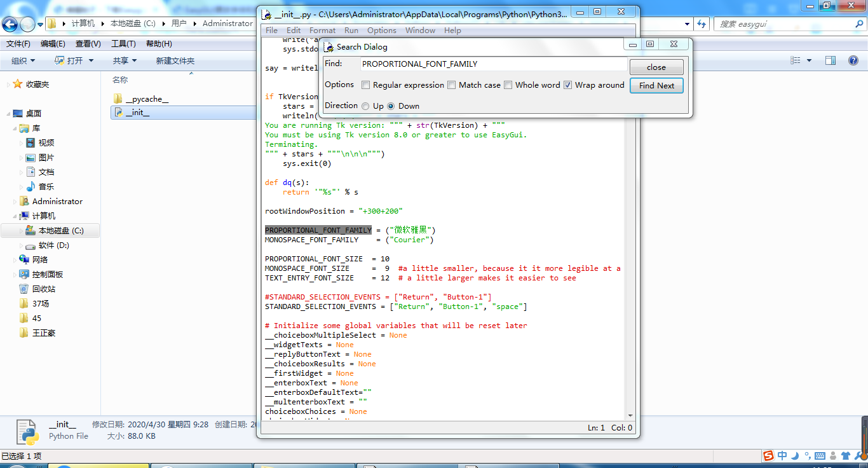Select the 视频 library icon

coord(31,143)
